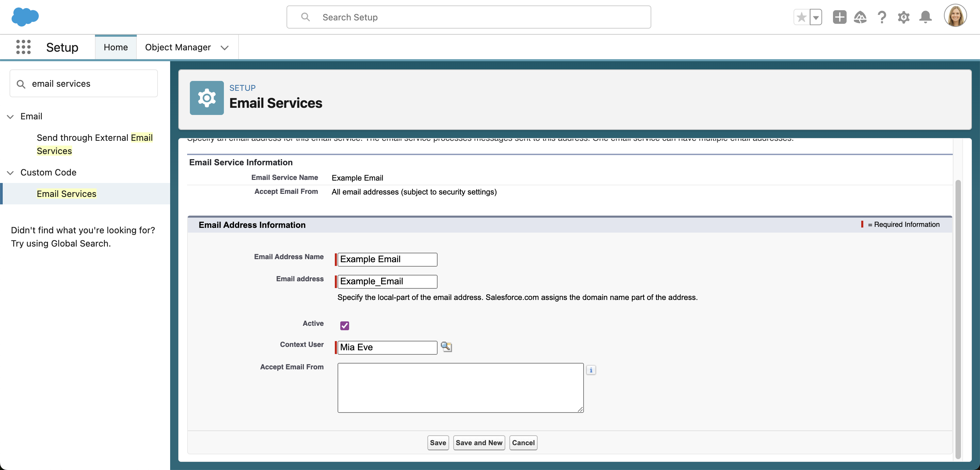Collapse the Custom Code sidebar section
Screen dimensions: 980x470
[10, 173]
